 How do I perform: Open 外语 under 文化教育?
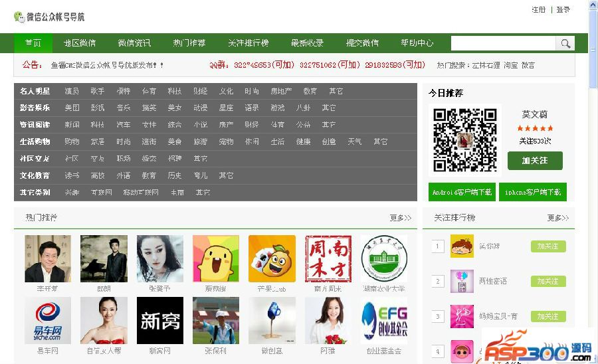123,175
